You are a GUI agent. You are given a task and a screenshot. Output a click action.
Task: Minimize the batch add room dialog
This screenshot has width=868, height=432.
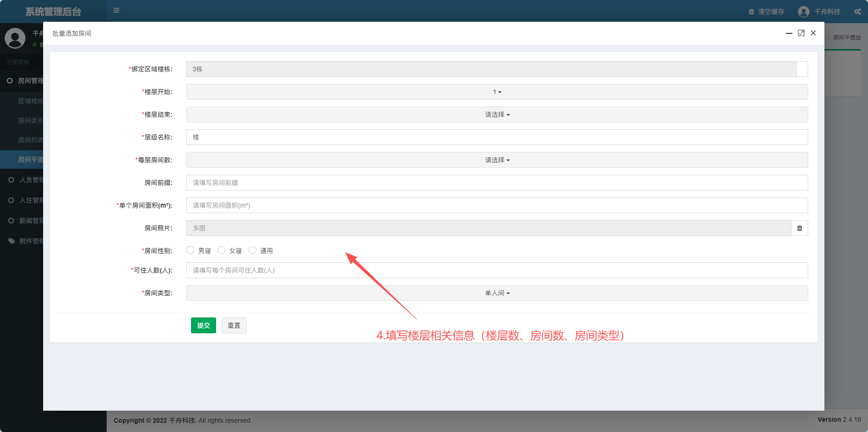tap(789, 33)
